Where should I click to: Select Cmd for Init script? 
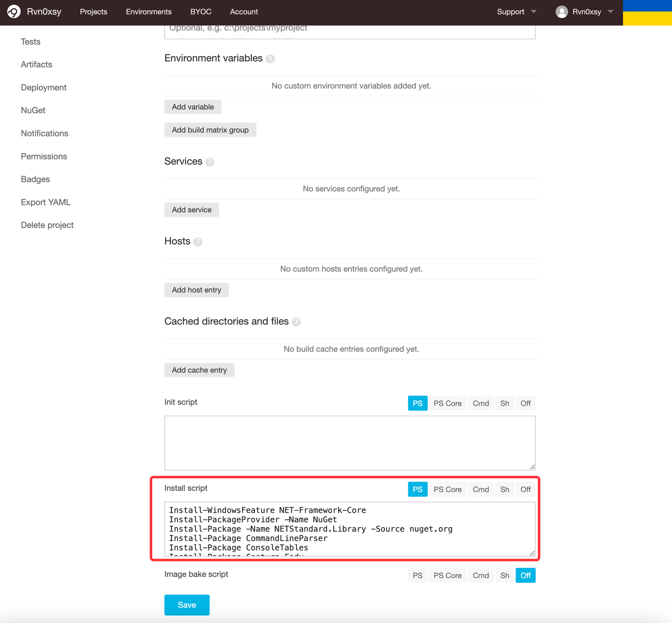pyautogui.click(x=480, y=403)
